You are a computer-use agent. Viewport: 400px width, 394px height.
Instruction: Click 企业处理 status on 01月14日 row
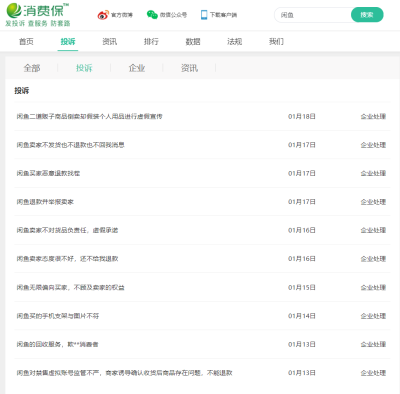tap(373, 316)
